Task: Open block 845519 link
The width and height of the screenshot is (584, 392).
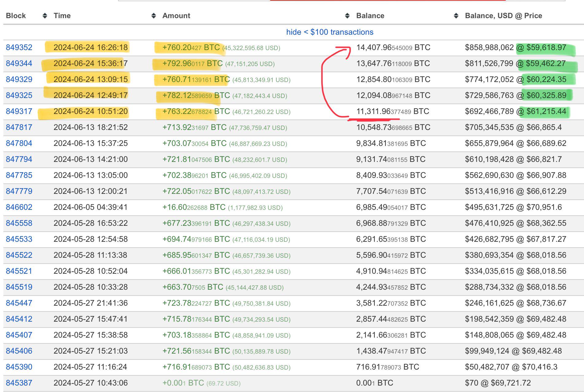Action: [x=19, y=287]
